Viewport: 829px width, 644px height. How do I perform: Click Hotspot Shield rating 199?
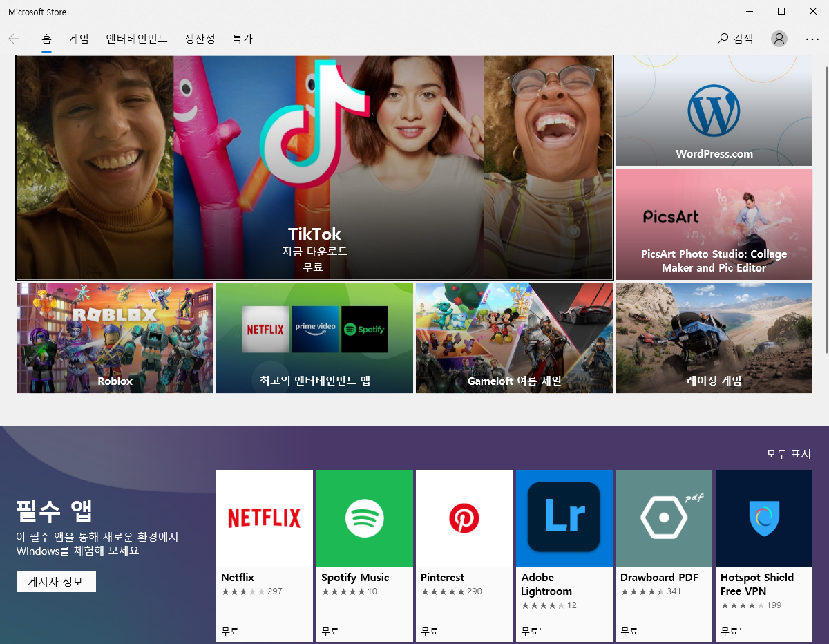click(x=751, y=605)
